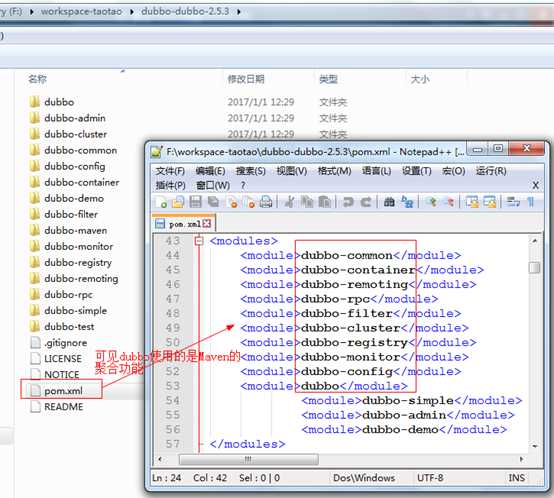Save the file using the floppy icon
Viewport: 554px width, 498px height.
[195, 202]
